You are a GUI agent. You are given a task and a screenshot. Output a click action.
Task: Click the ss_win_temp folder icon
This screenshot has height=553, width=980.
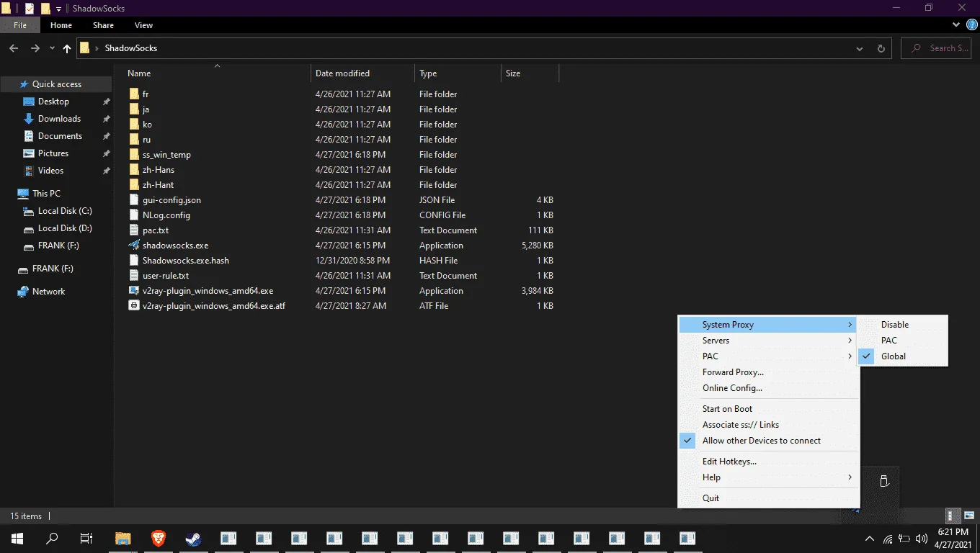coord(133,155)
